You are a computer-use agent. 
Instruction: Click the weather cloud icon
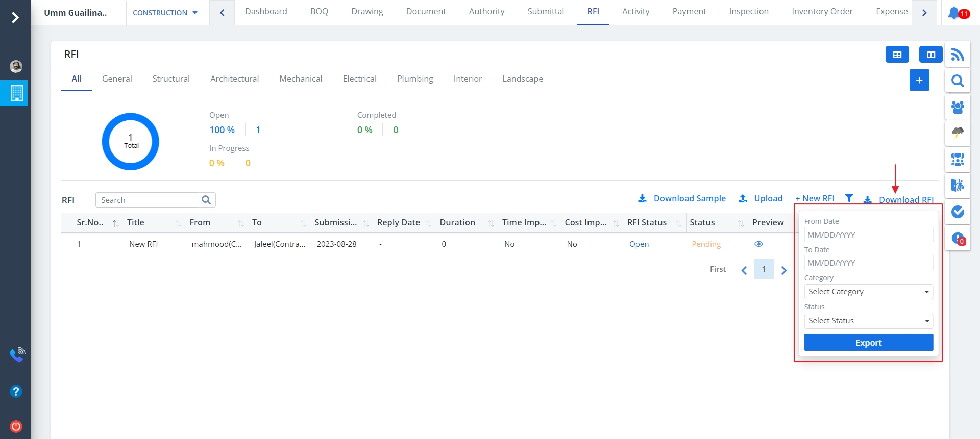point(958,133)
